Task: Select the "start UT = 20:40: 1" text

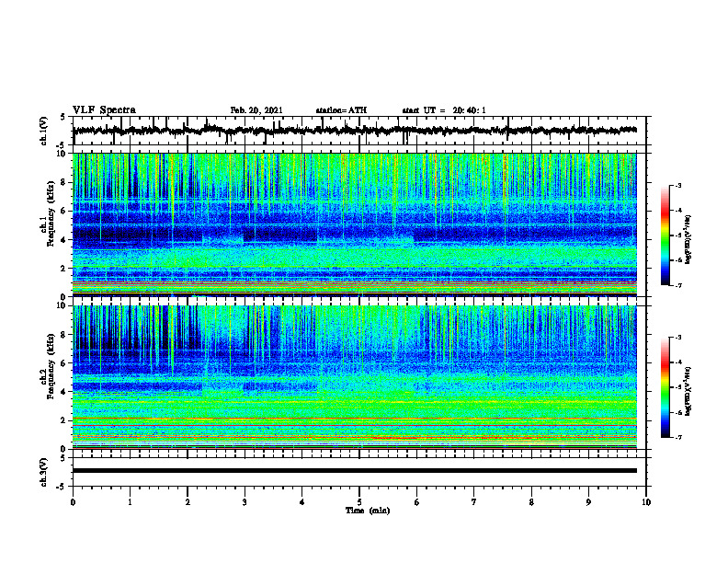Action: coord(444,110)
